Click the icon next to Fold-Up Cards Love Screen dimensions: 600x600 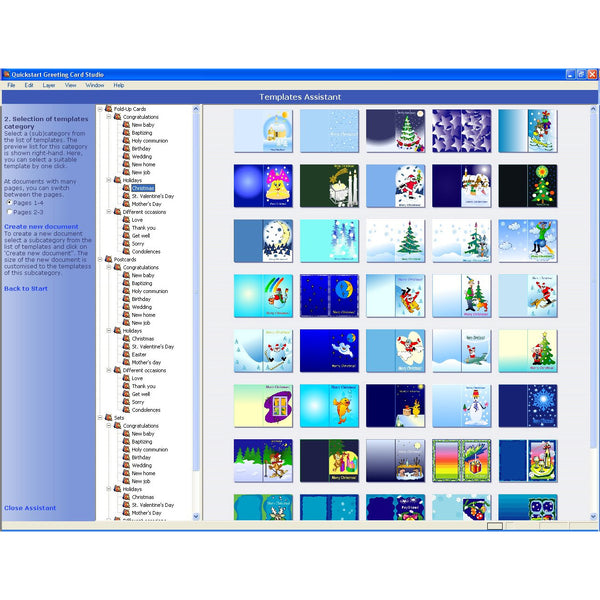[x=126, y=220]
